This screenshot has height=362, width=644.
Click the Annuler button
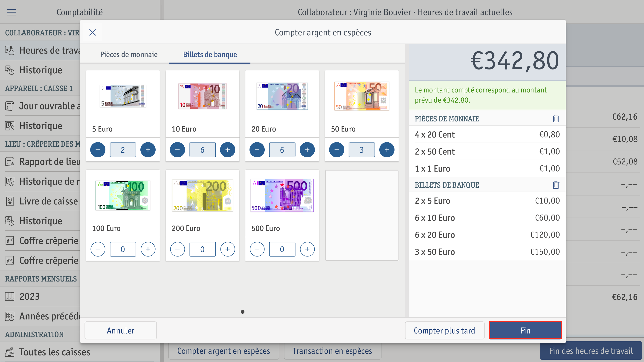(x=121, y=330)
